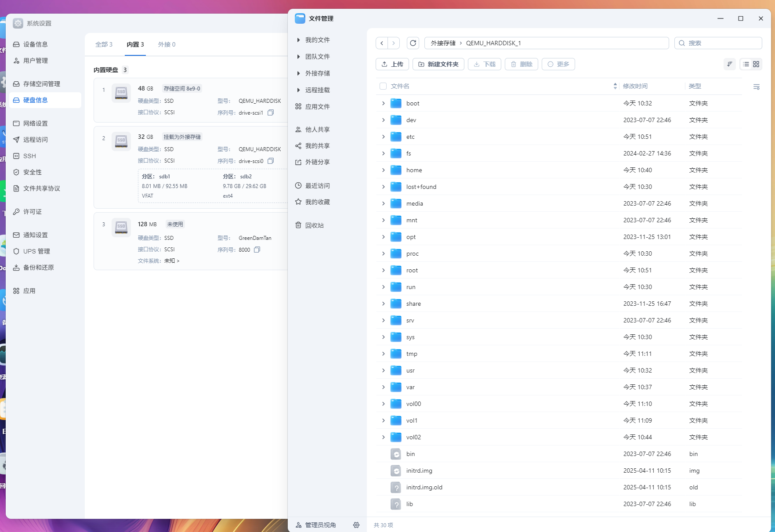
Task: Open 存储空间管理 in system settings
Action: click(x=42, y=84)
